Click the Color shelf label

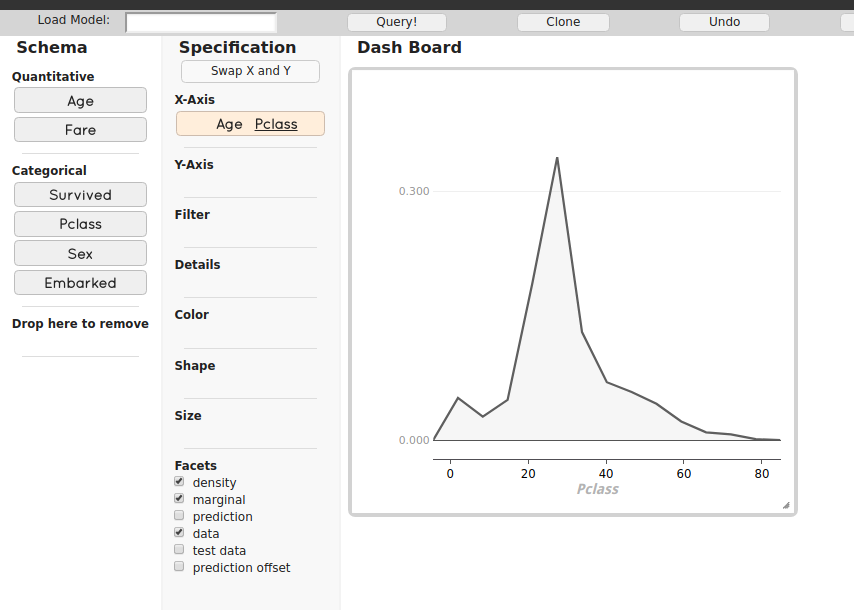click(192, 315)
